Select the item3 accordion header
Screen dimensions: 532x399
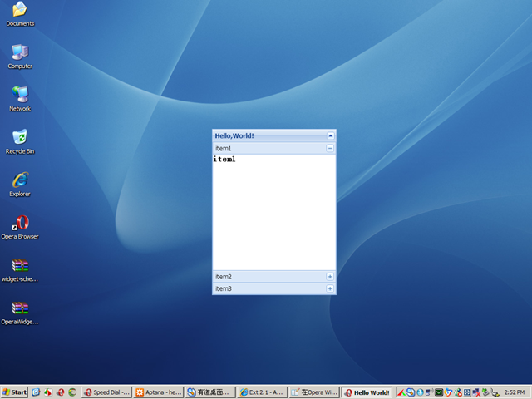click(266, 288)
